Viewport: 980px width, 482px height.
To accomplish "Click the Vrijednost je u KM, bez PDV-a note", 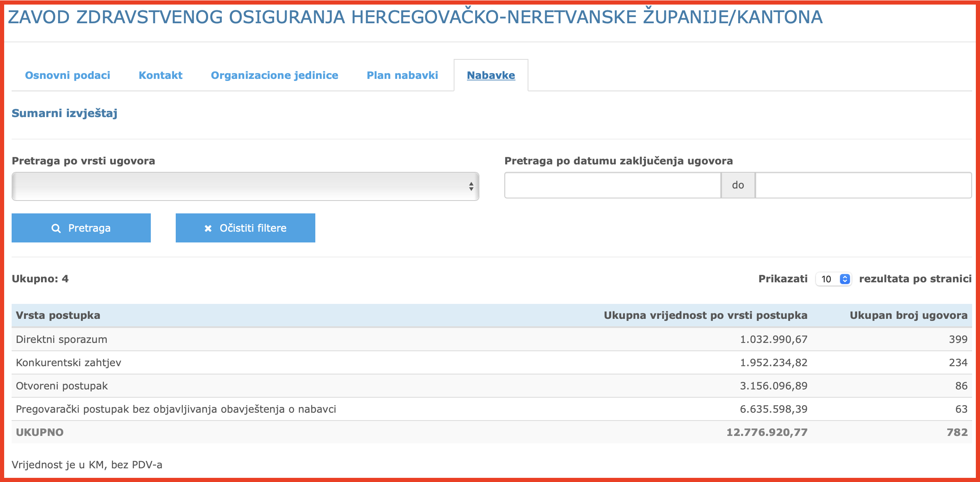I will point(87,465).
